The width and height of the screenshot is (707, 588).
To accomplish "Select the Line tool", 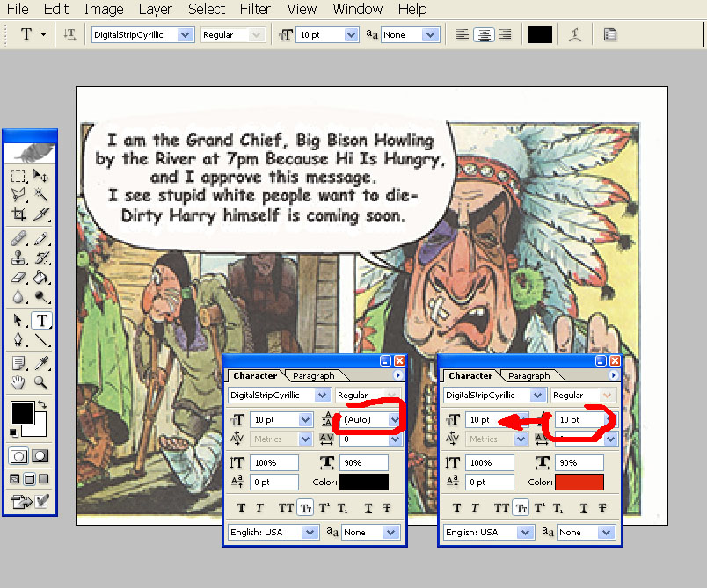I will pyautogui.click(x=41, y=339).
